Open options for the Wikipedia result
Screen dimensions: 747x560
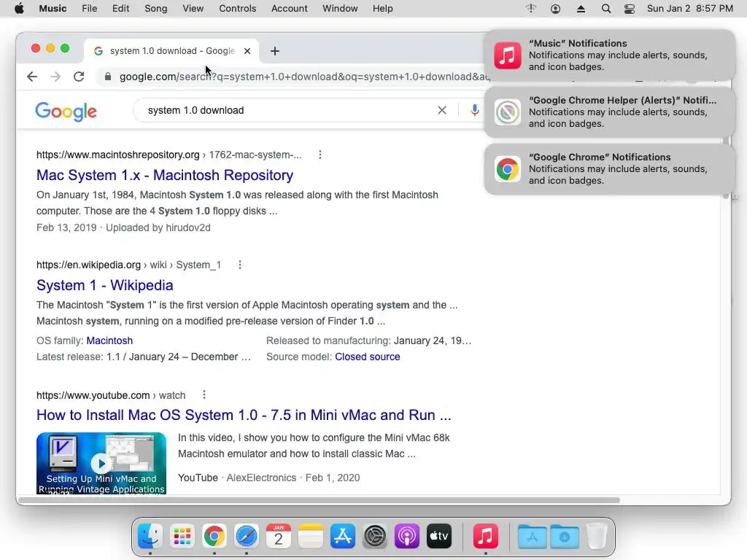240,265
